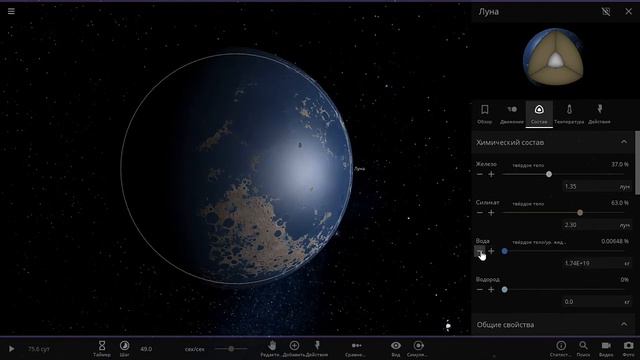Change Вода mass unit кг

click(x=627, y=263)
